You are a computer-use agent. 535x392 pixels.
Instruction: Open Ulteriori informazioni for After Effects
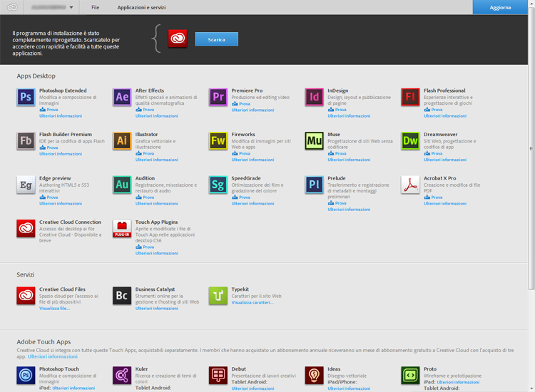pyautogui.click(x=157, y=116)
